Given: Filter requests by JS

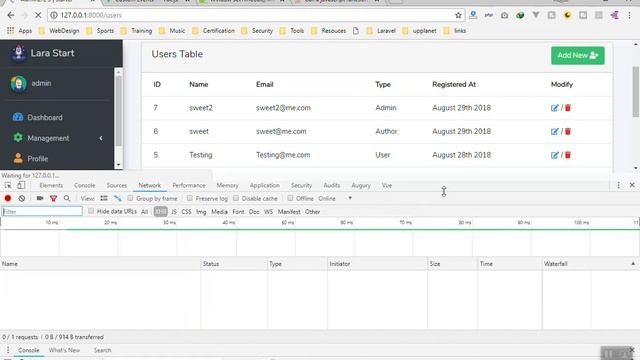Looking at the screenshot, I should [174, 212].
